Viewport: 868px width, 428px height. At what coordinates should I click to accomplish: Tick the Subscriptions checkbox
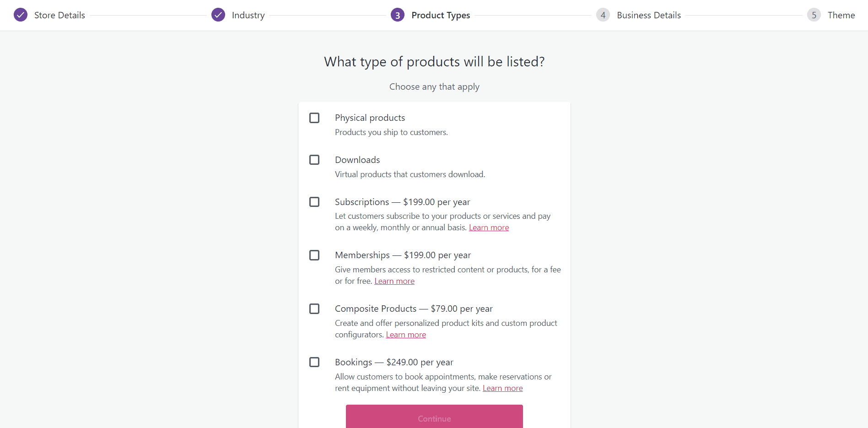click(314, 202)
